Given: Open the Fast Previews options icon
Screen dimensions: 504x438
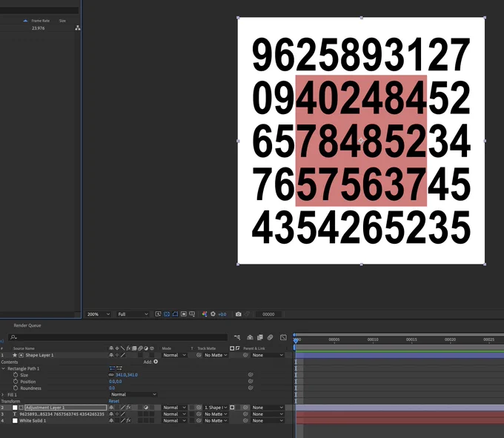Looking at the screenshot, I should pyautogui.click(x=158, y=314).
